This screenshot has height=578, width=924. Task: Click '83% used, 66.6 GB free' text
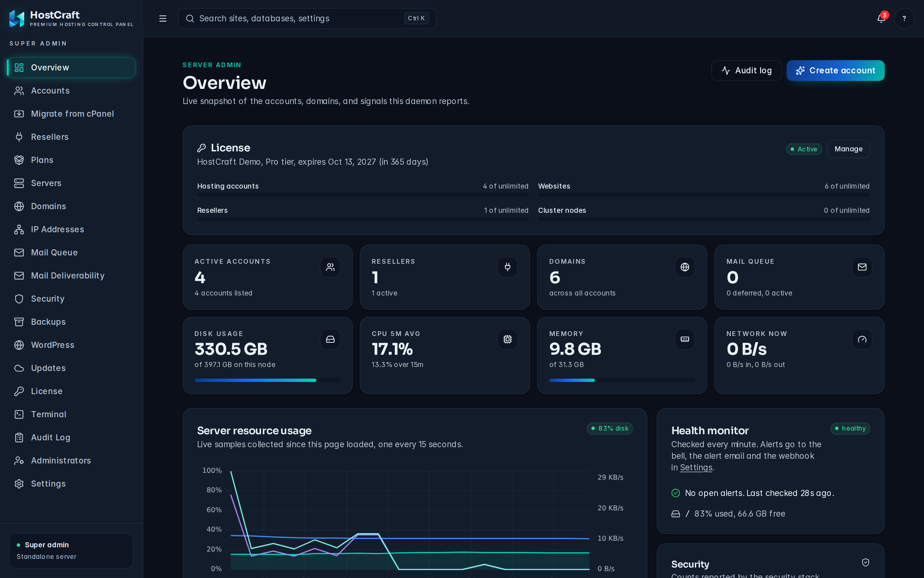point(740,514)
